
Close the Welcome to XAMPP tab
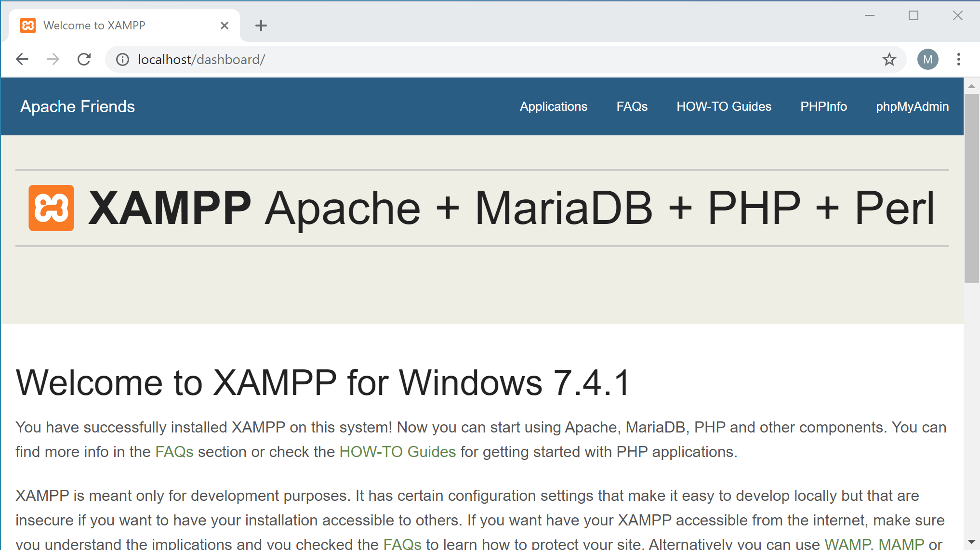224,26
